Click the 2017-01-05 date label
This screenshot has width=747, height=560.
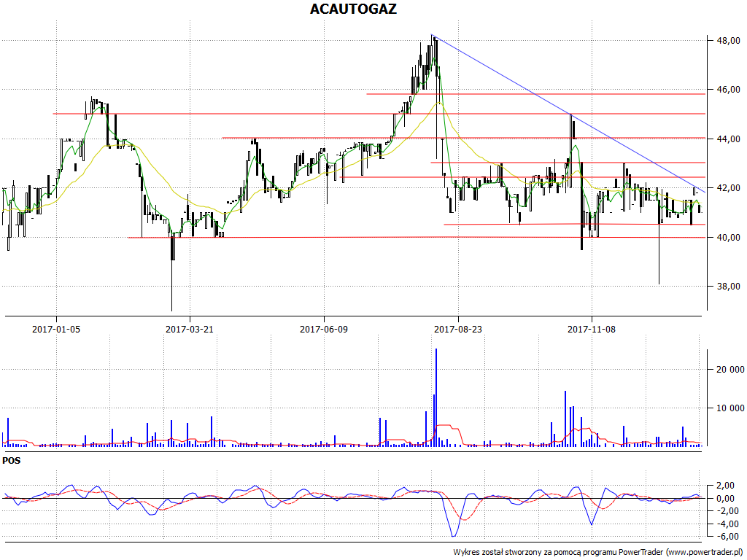click(56, 330)
